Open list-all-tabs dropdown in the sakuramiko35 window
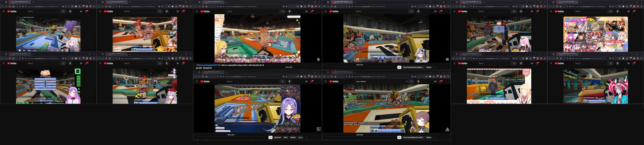The height and width of the screenshot is (145, 644). coord(173,2)
